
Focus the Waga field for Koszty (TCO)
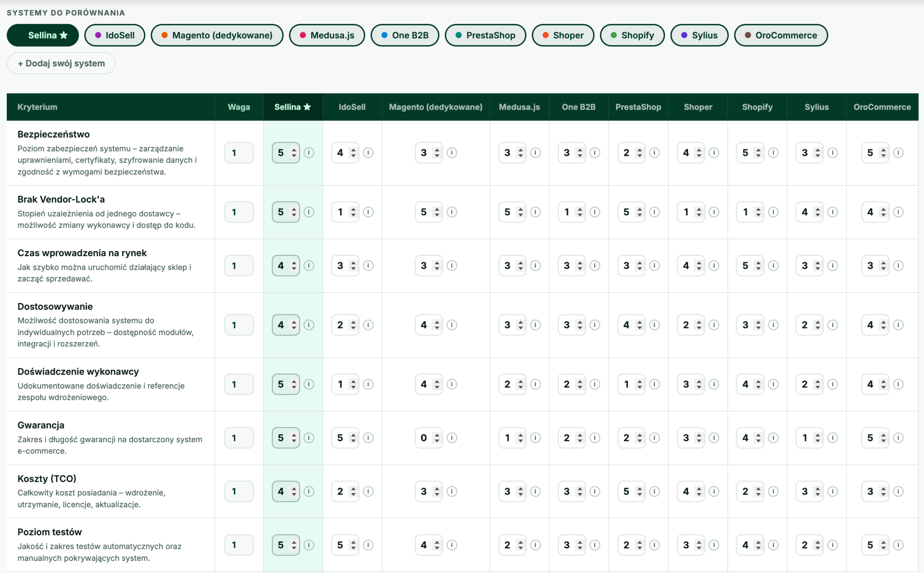point(239,491)
